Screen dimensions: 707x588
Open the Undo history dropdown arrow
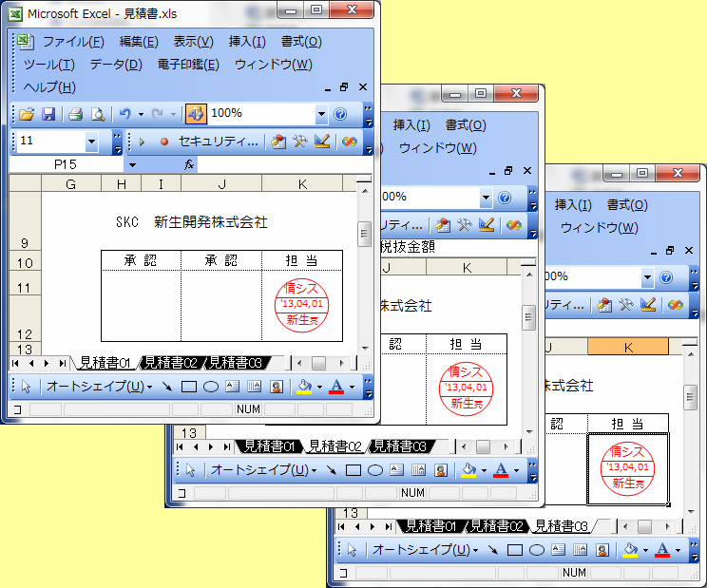[141, 114]
